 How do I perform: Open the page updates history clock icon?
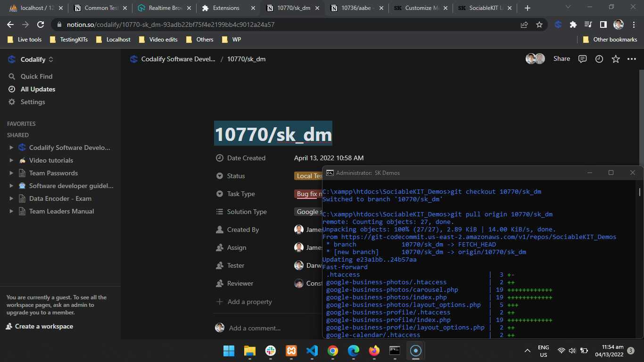pos(599,59)
